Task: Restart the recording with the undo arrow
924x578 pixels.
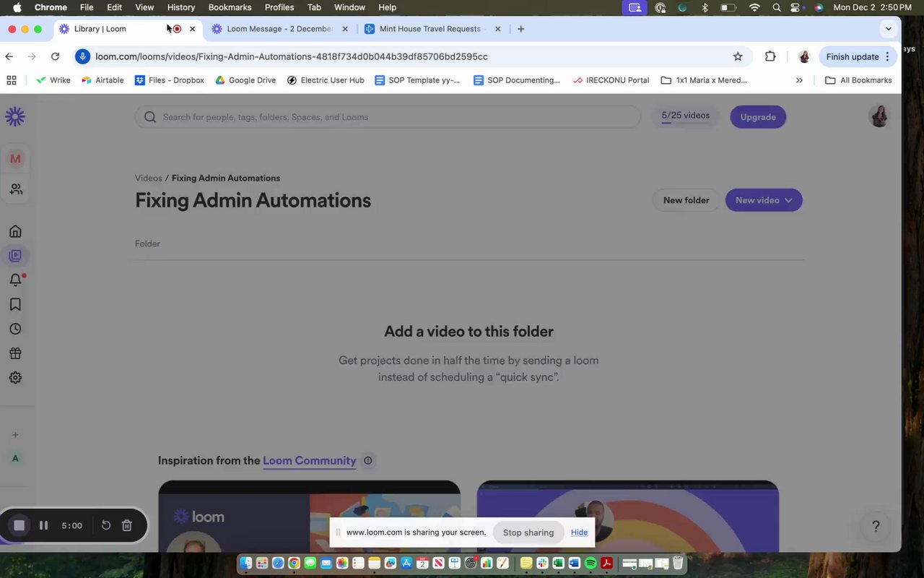Action: click(106, 525)
